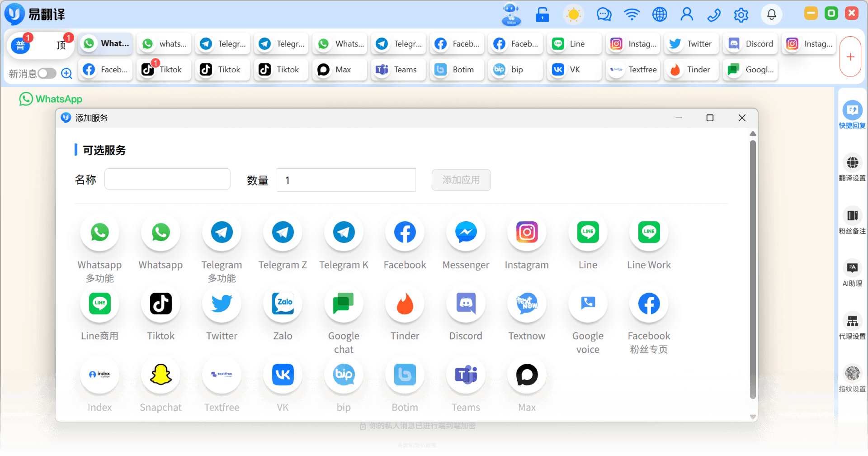Switch to the Line tab
This screenshot has width=868, height=456.
click(x=574, y=44)
